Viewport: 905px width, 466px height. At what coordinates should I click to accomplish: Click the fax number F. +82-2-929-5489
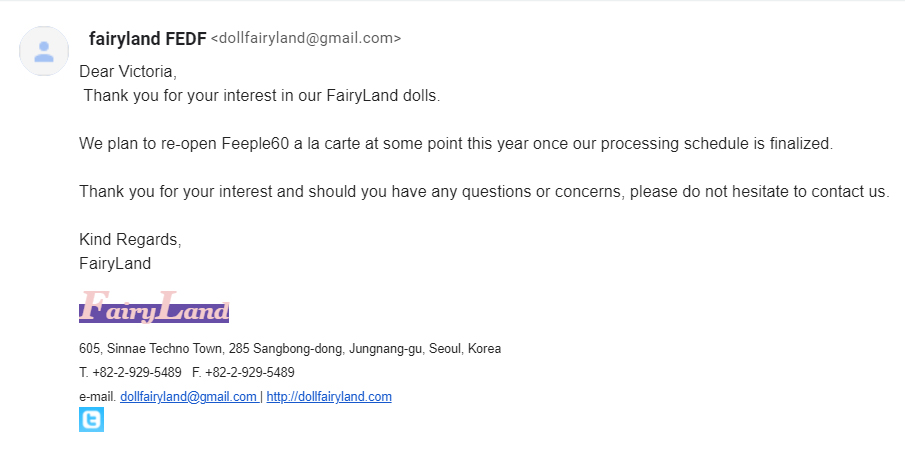tap(243, 372)
